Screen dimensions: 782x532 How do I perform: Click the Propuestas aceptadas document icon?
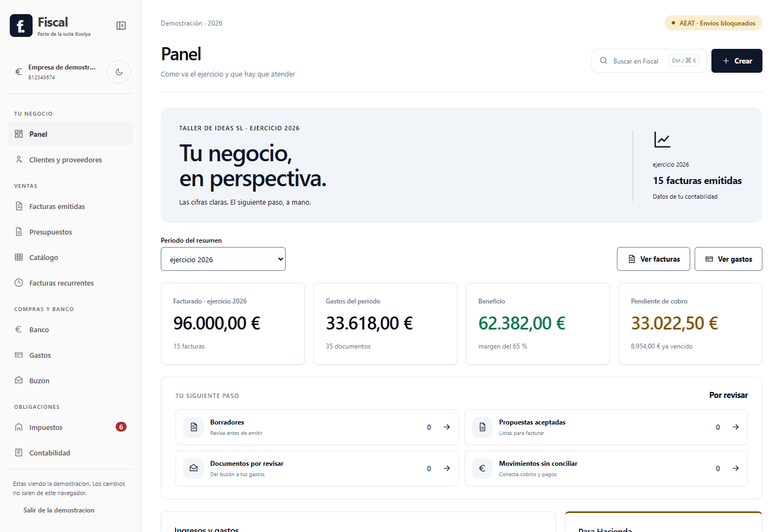point(482,427)
